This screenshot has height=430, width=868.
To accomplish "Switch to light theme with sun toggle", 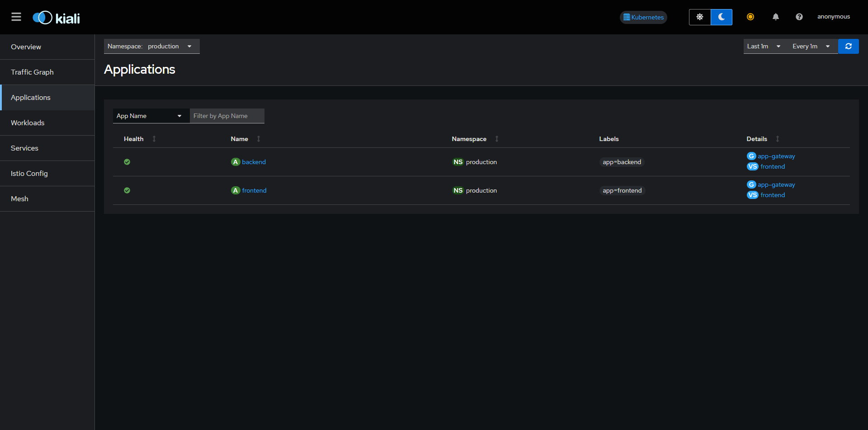I will [x=699, y=17].
